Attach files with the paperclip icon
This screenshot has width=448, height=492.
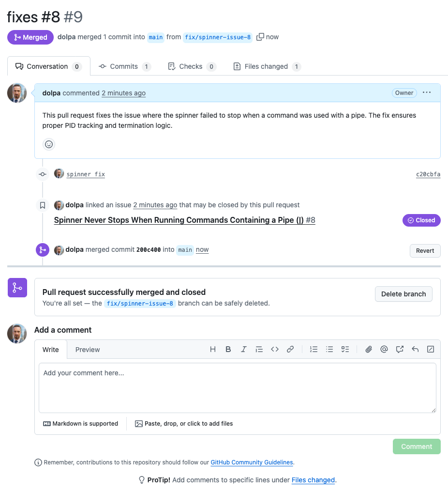pyautogui.click(x=369, y=349)
